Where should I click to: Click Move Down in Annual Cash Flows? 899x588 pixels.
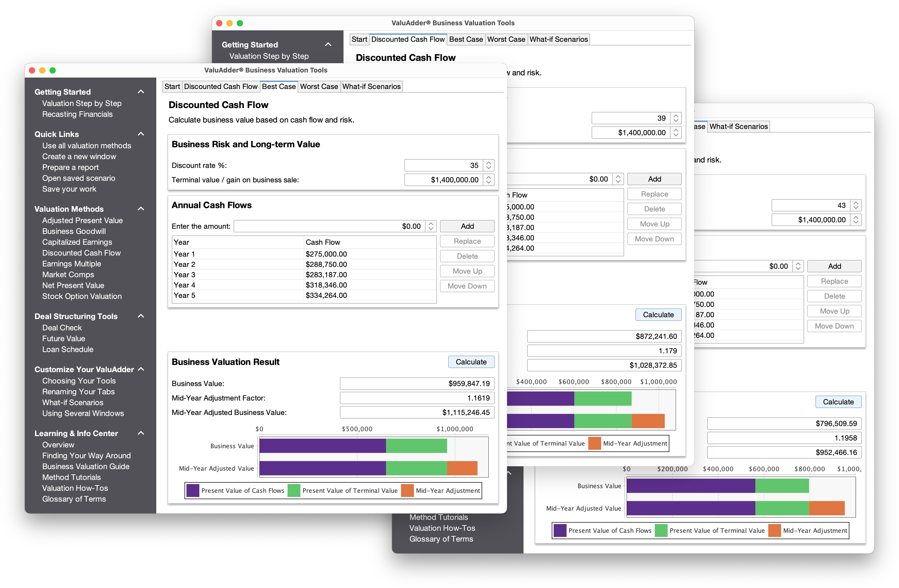coord(467,286)
